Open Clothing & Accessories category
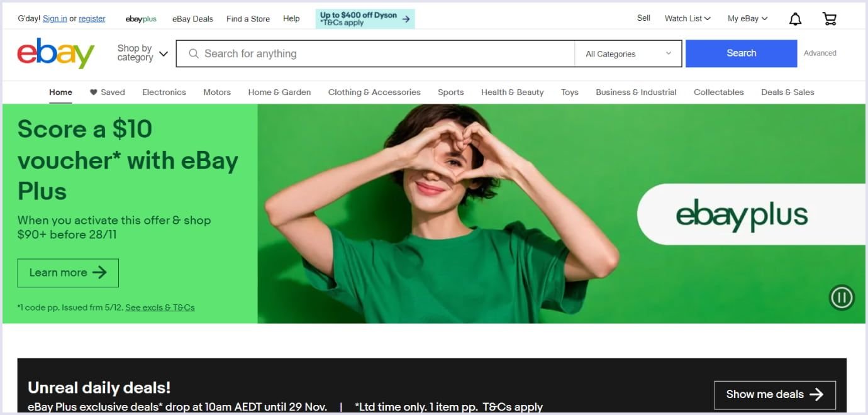 pos(374,92)
